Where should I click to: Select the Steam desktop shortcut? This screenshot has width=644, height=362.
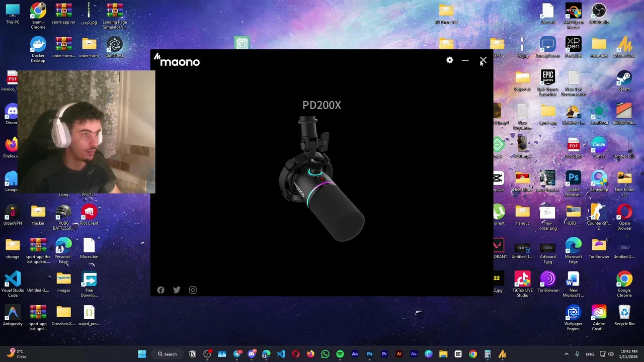tap(624, 81)
